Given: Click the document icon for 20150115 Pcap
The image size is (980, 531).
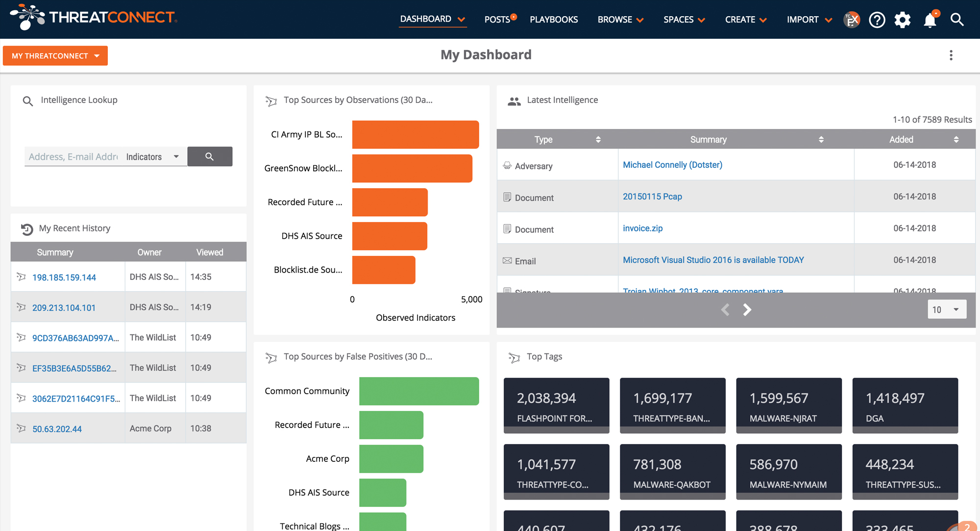Looking at the screenshot, I should coord(507,197).
